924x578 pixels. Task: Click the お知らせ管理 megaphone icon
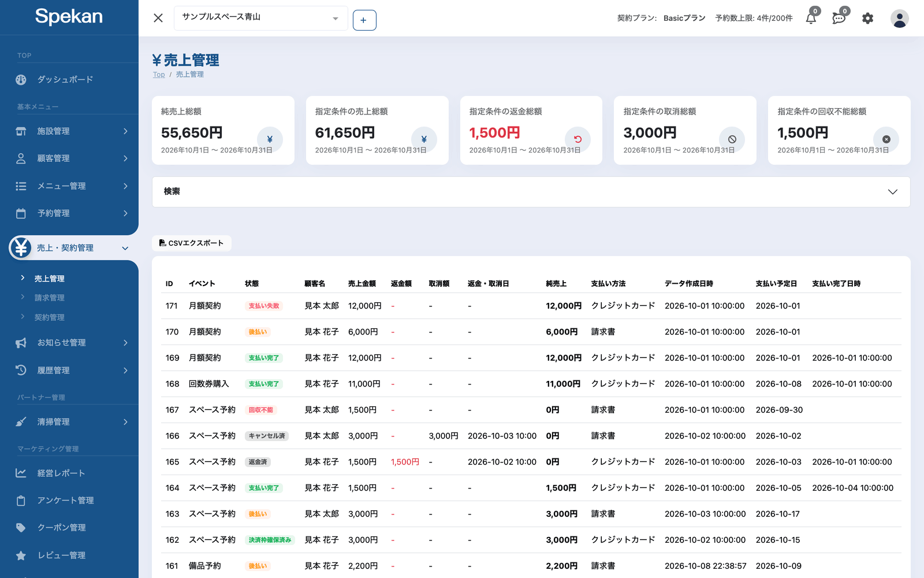(21, 343)
